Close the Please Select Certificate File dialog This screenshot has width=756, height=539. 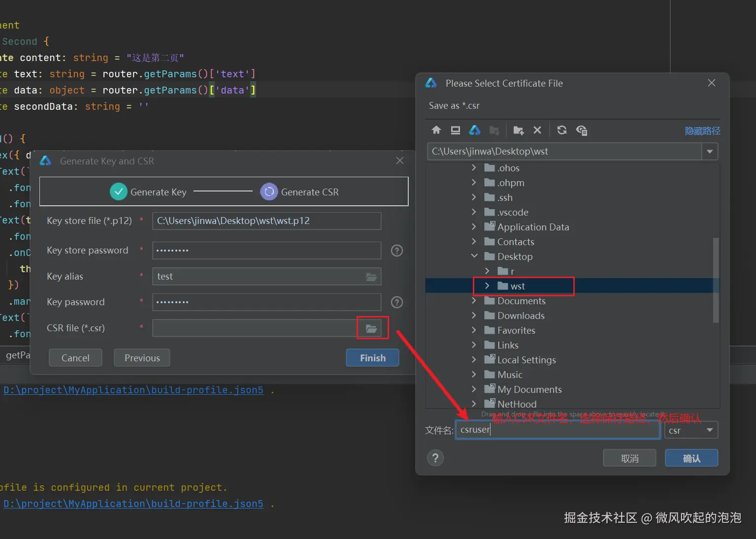click(712, 83)
